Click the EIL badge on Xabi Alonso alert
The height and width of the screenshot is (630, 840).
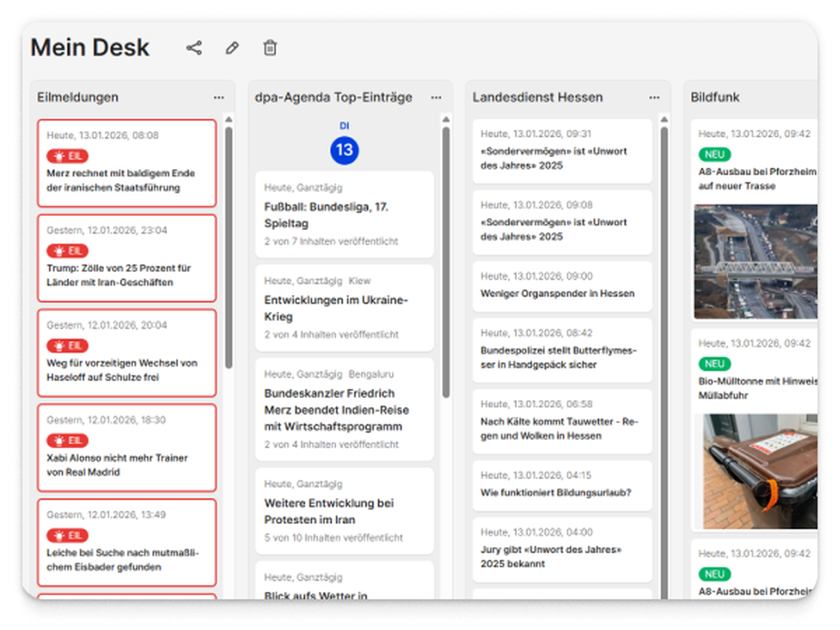[x=67, y=441]
